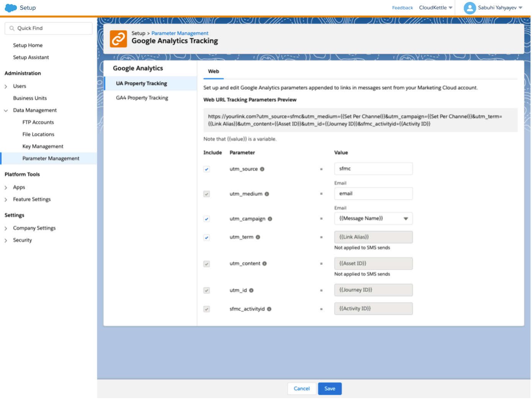Screen dimensions: 532x400
Task: Show info for sfmc_activityid parameter
Action: (x=269, y=309)
